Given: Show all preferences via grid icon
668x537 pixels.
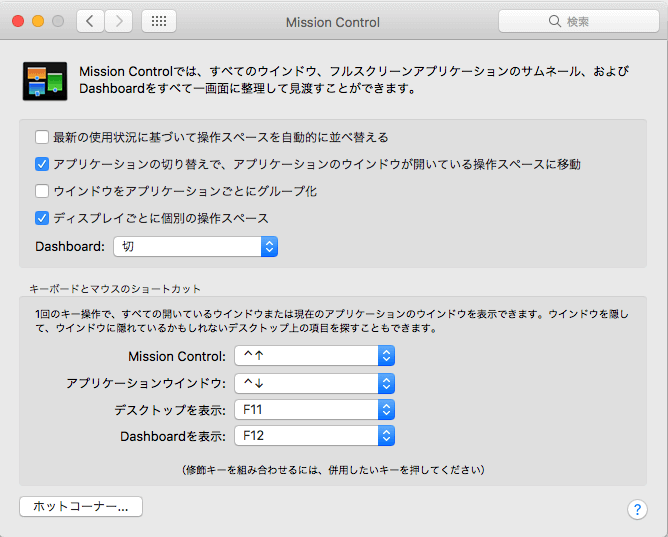Looking at the screenshot, I should (x=159, y=21).
